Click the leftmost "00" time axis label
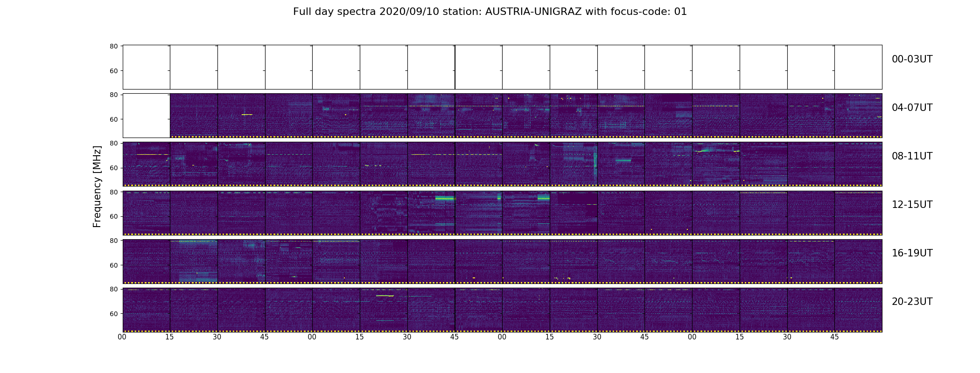Image resolution: width=980 pixels, height=373 pixels. 122,337
